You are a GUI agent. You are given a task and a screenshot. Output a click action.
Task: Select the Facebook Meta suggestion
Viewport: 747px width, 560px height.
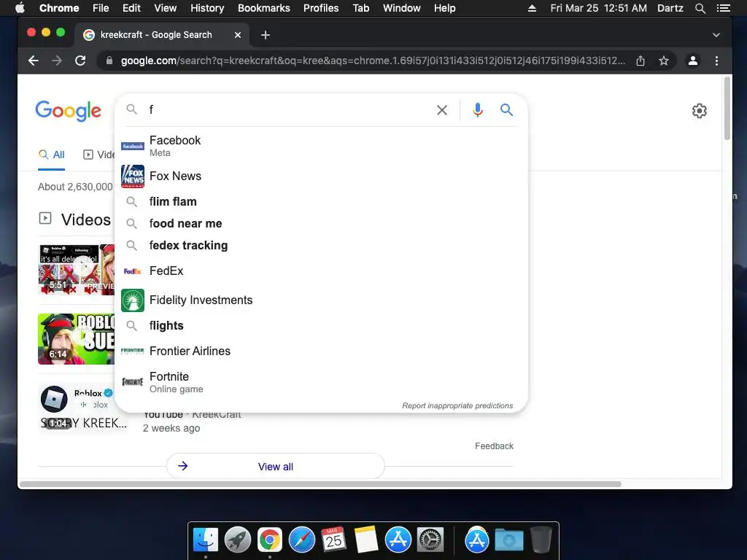tap(321, 146)
